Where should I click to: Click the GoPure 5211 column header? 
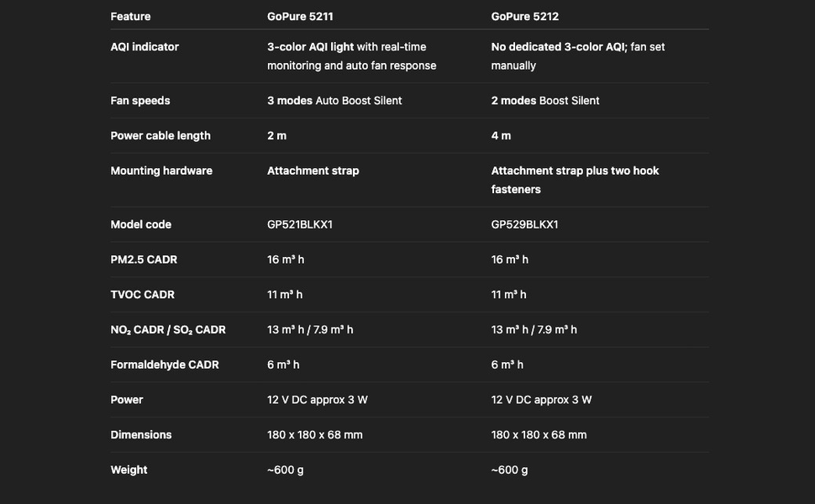click(x=300, y=16)
